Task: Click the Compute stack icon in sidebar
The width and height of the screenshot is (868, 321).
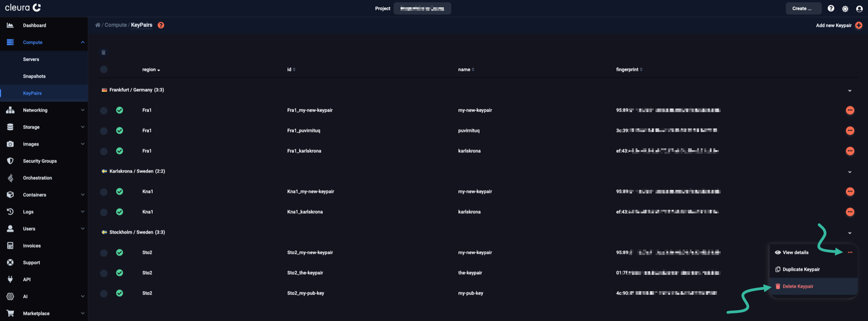Action: [10, 42]
